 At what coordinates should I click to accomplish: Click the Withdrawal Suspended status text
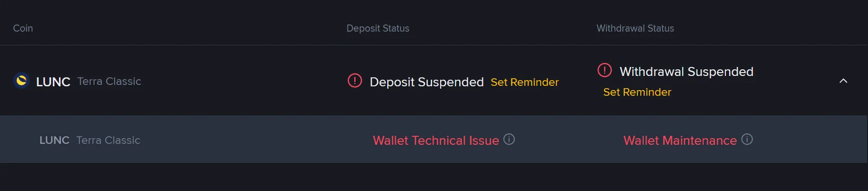[686, 72]
